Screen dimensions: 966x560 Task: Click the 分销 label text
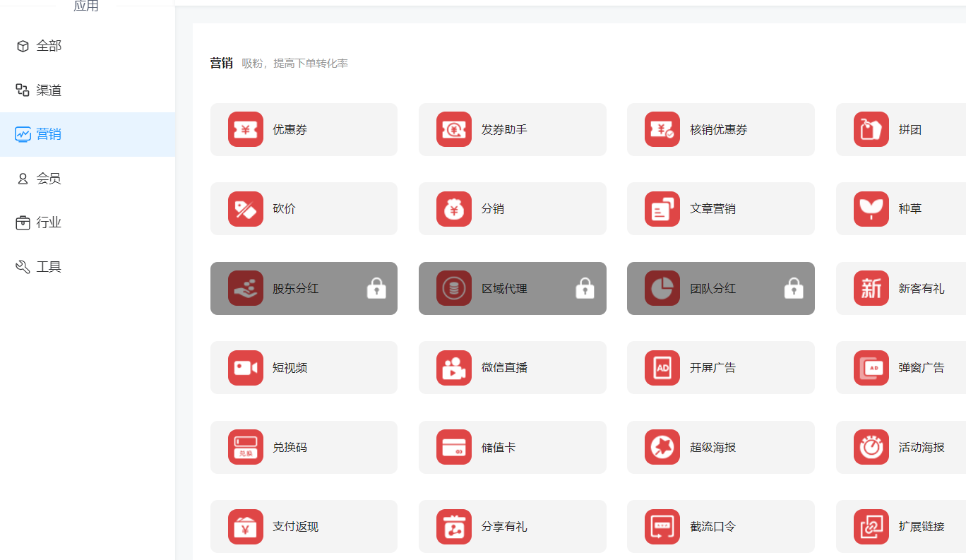[493, 209]
